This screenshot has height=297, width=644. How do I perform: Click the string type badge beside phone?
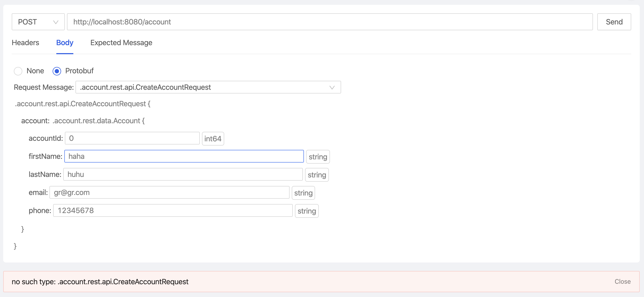[307, 210]
